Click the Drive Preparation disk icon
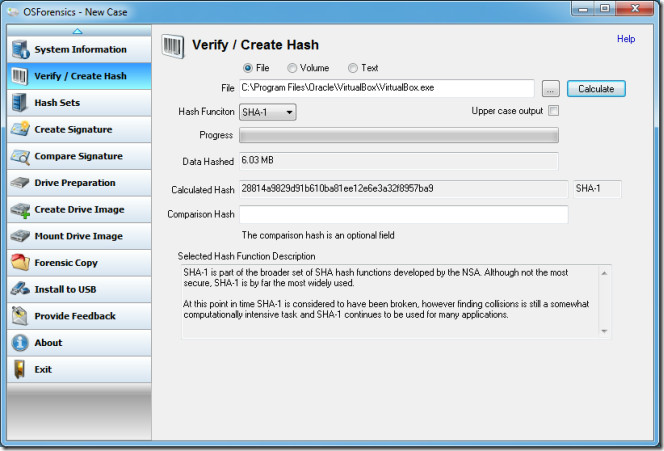 19,183
